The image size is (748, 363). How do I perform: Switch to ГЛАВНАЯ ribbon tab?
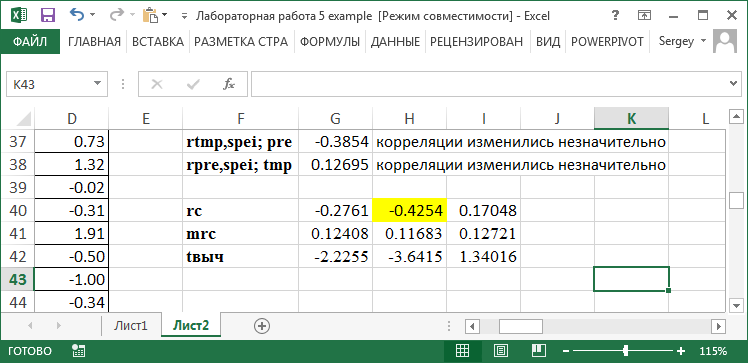[94, 41]
